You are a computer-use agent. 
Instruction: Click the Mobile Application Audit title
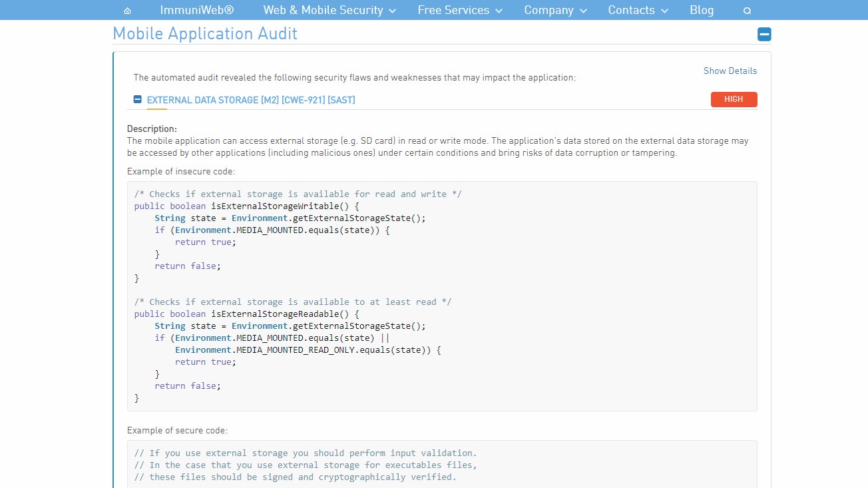point(205,33)
